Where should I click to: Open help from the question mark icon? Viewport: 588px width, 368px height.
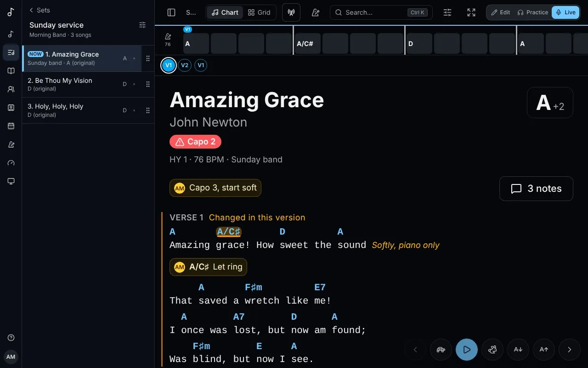point(11,338)
